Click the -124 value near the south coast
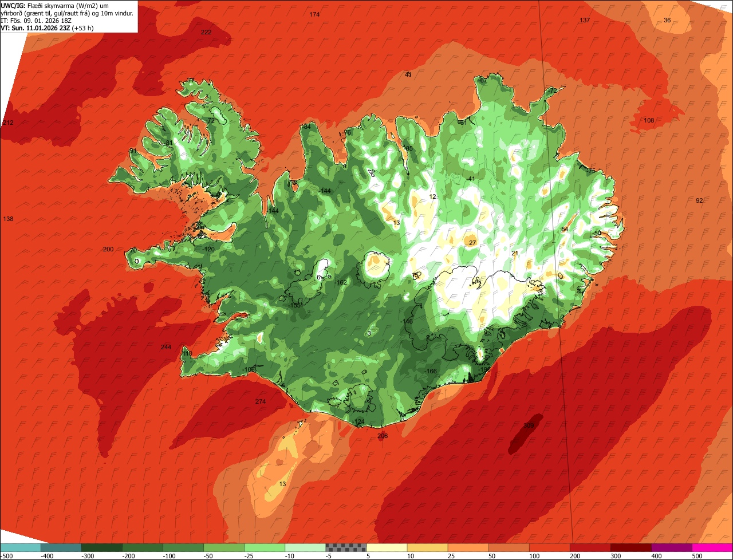Screen dimensions: 733x560 [x=358, y=422]
